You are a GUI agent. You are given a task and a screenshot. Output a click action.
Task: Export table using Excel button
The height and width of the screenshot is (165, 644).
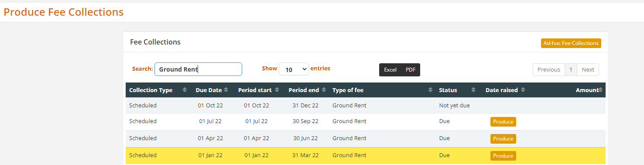(x=390, y=70)
